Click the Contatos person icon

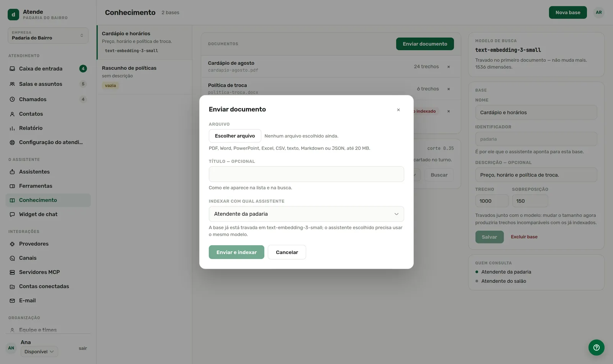(x=12, y=114)
